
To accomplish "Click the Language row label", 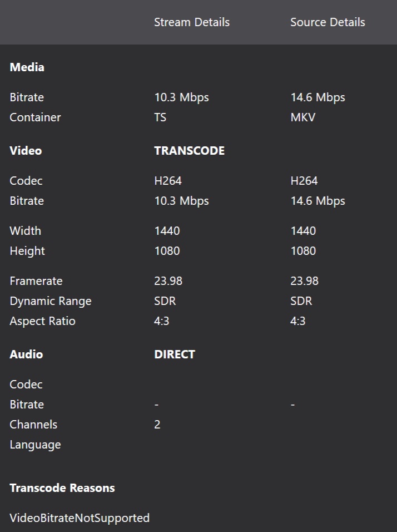I will 35,445.
